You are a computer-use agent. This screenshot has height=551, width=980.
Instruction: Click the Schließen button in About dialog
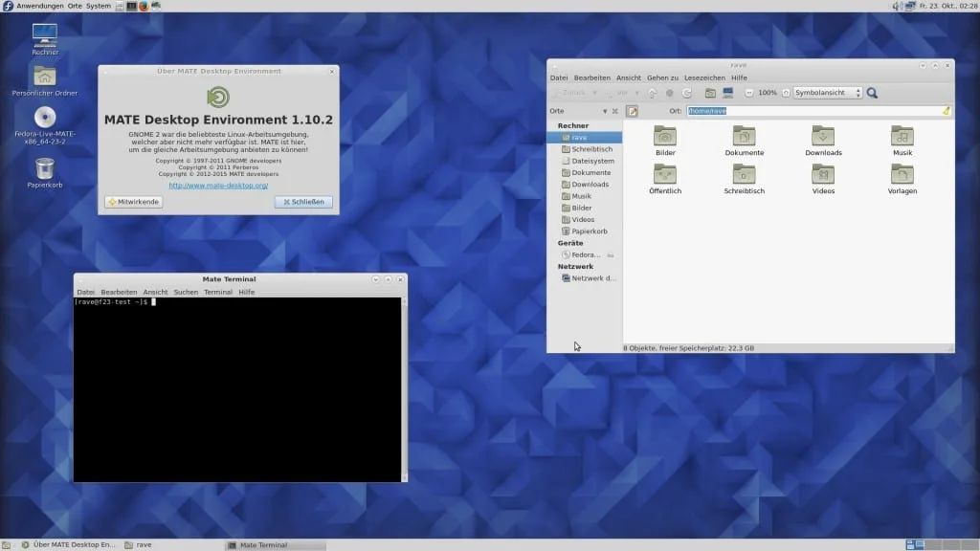(303, 202)
